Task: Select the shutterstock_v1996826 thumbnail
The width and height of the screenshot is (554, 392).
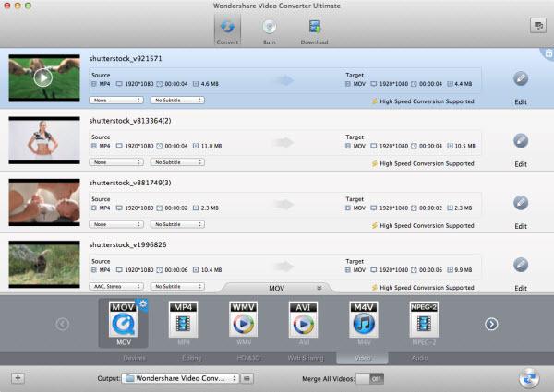Action: tap(44, 265)
